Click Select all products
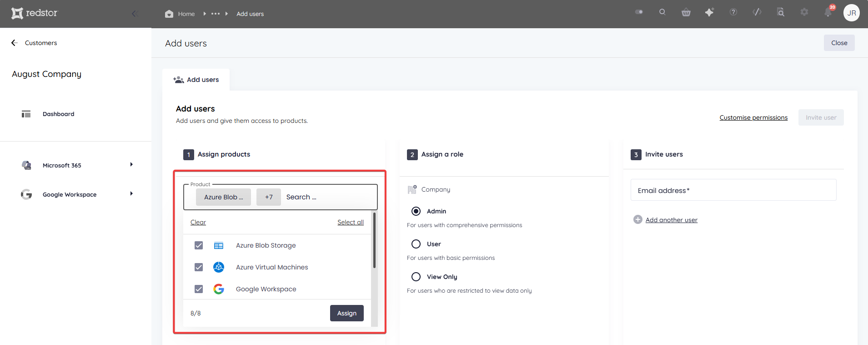This screenshot has width=868, height=345. [351, 222]
